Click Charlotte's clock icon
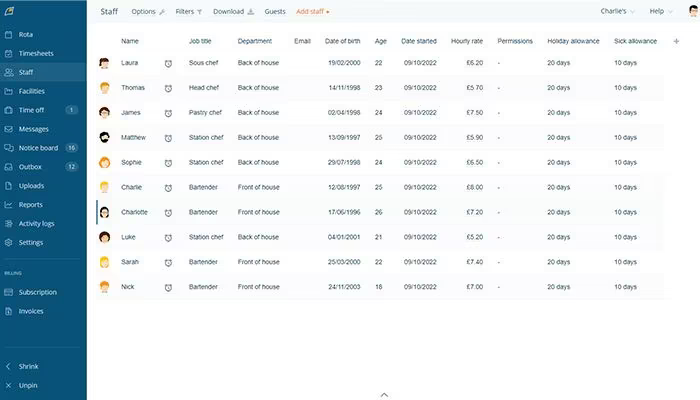700x400 pixels. (168, 213)
